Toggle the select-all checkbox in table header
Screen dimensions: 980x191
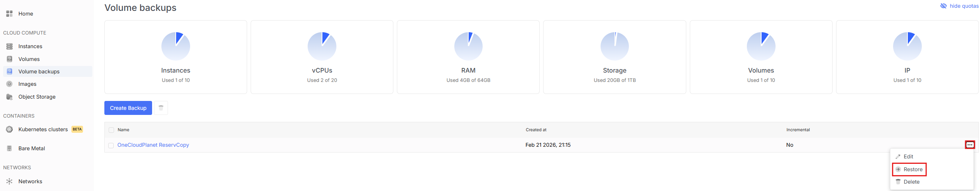111,130
